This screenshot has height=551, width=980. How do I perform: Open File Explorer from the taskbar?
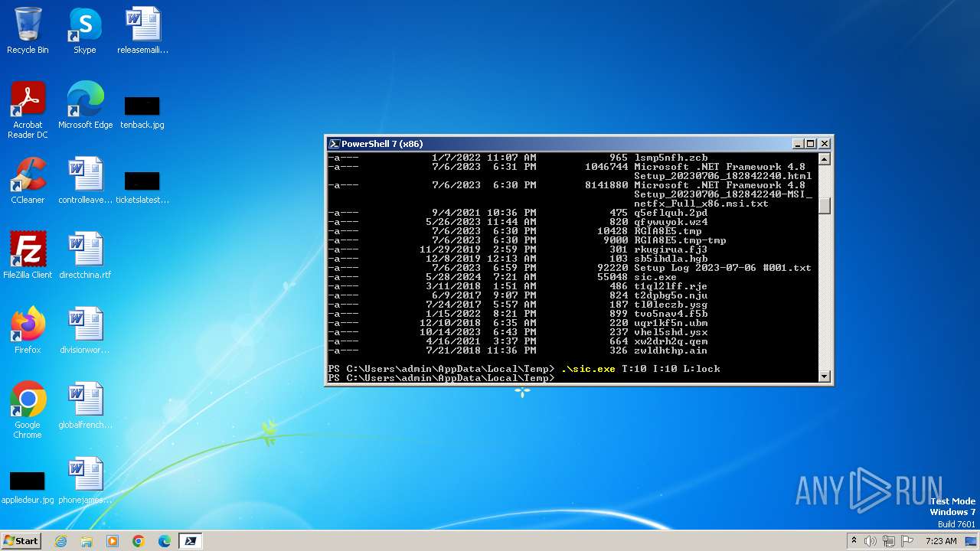(x=87, y=541)
